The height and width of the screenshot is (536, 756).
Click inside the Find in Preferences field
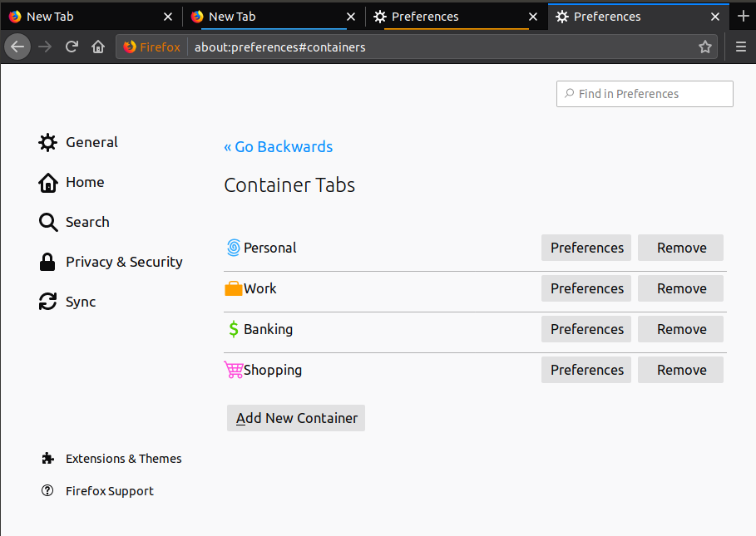point(644,93)
